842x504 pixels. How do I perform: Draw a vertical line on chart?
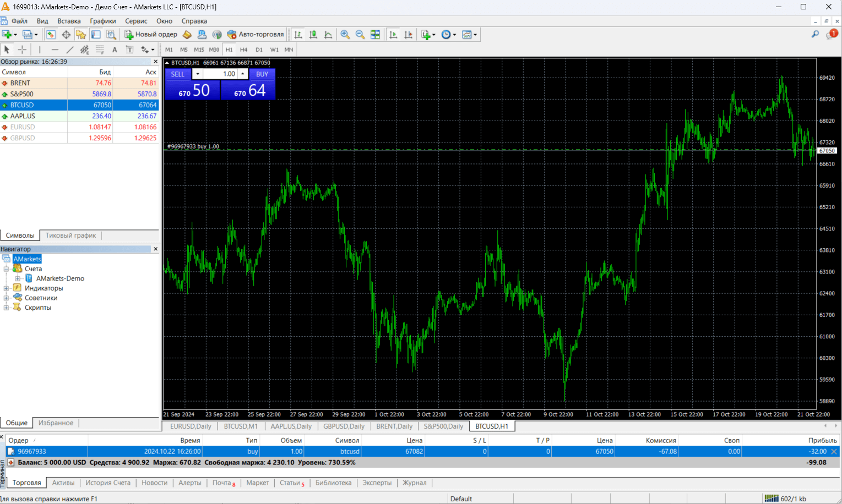(x=40, y=50)
